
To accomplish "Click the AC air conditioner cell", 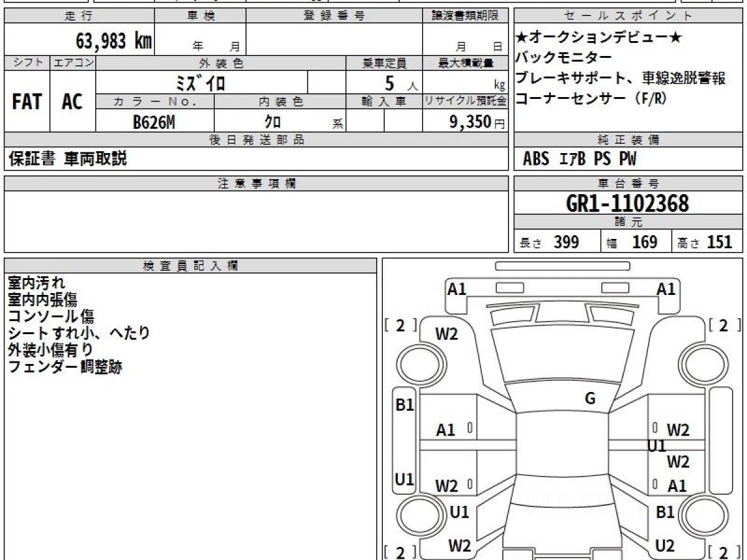I will point(72,102).
